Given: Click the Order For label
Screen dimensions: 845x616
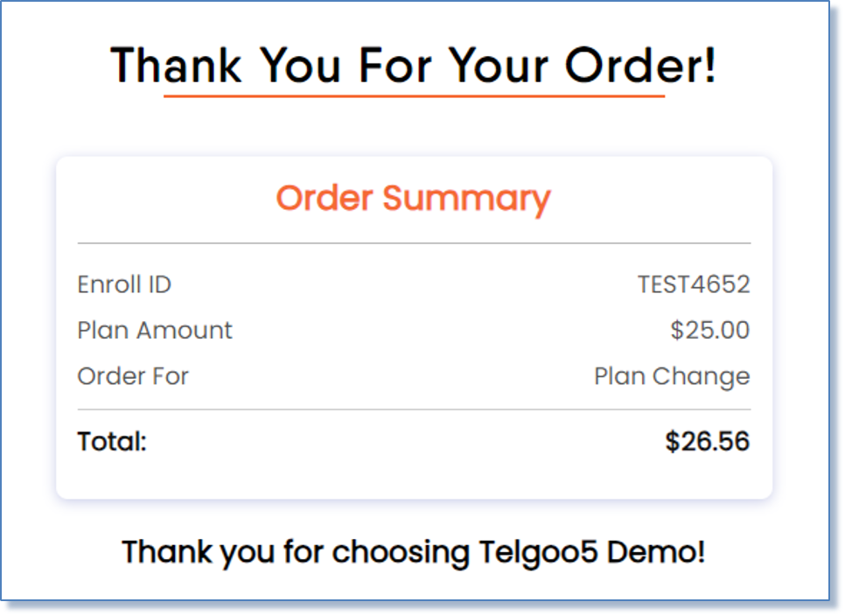Looking at the screenshot, I should click(x=133, y=376).
